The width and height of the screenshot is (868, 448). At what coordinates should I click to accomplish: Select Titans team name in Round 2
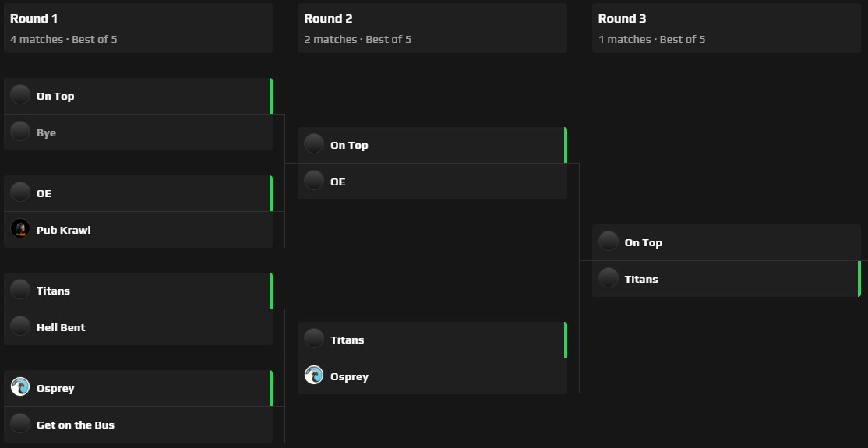(x=347, y=340)
